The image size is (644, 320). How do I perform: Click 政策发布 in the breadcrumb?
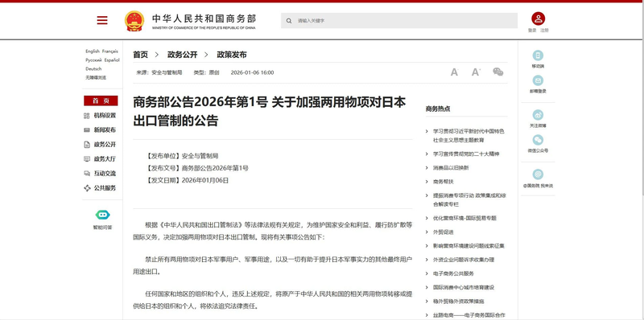coord(232,55)
